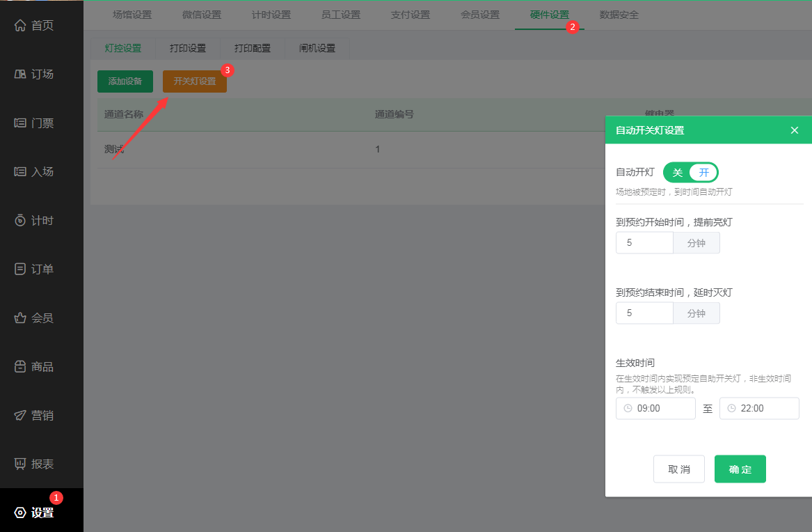The width and height of the screenshot is (812, 532).
Task: Switch the 自动开灯 control to 开
Action: coord(703,172)
